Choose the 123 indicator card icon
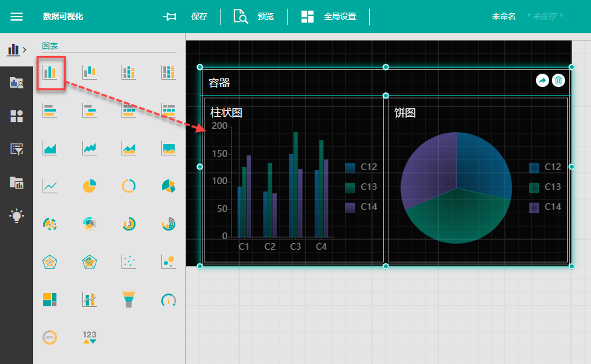Viewport: 591px width, 364px height. pos(90,337)
